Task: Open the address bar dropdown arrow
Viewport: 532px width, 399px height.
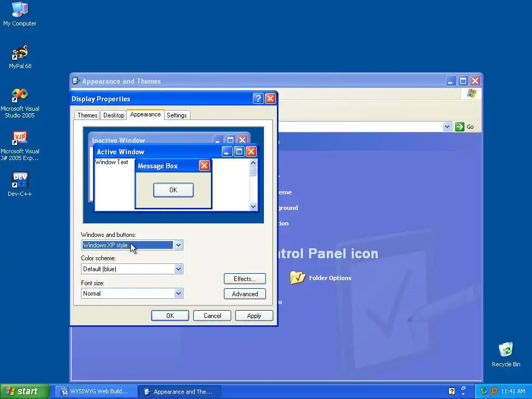Action: (447, 127)
